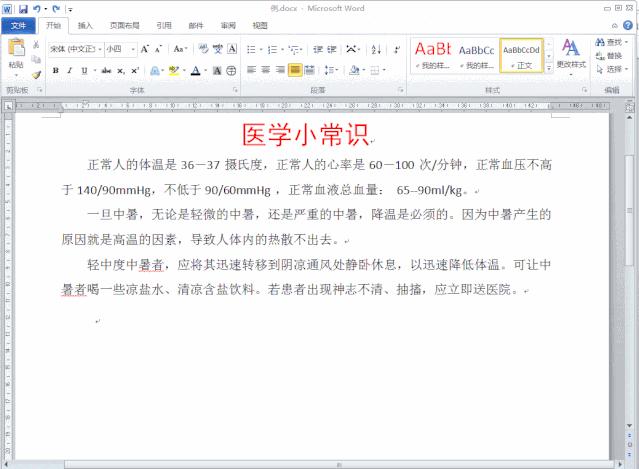Click the Paste clipboard icon

click(16, 47)
